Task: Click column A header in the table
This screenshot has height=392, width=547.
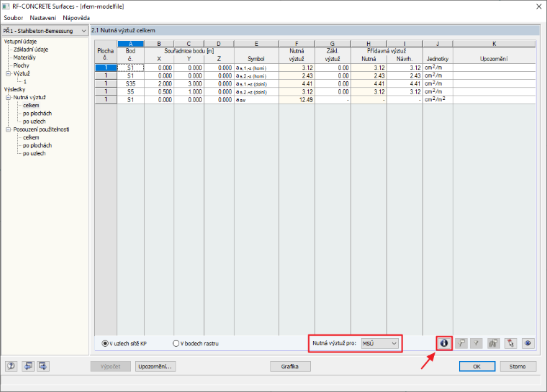Action: point(130,44)
